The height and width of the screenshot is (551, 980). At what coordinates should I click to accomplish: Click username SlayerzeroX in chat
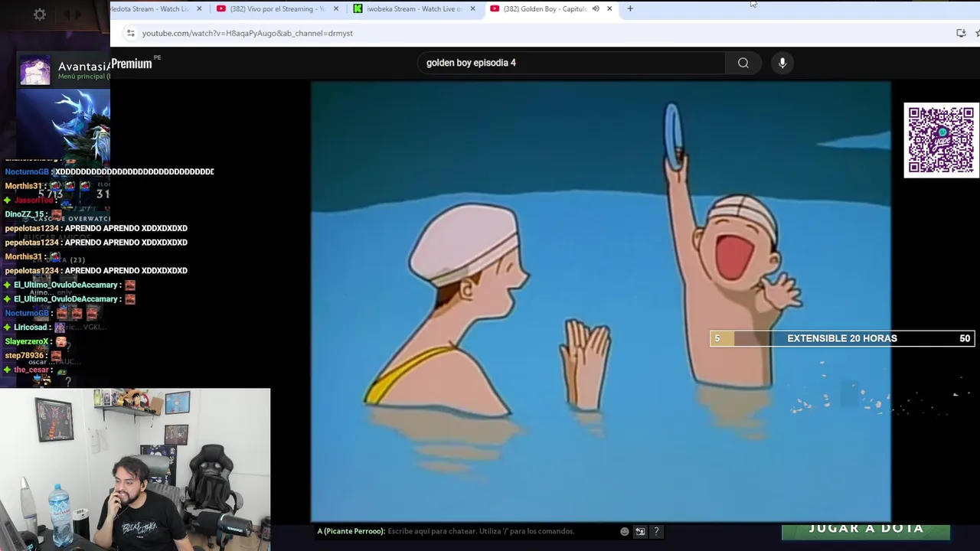click(27, 341)
